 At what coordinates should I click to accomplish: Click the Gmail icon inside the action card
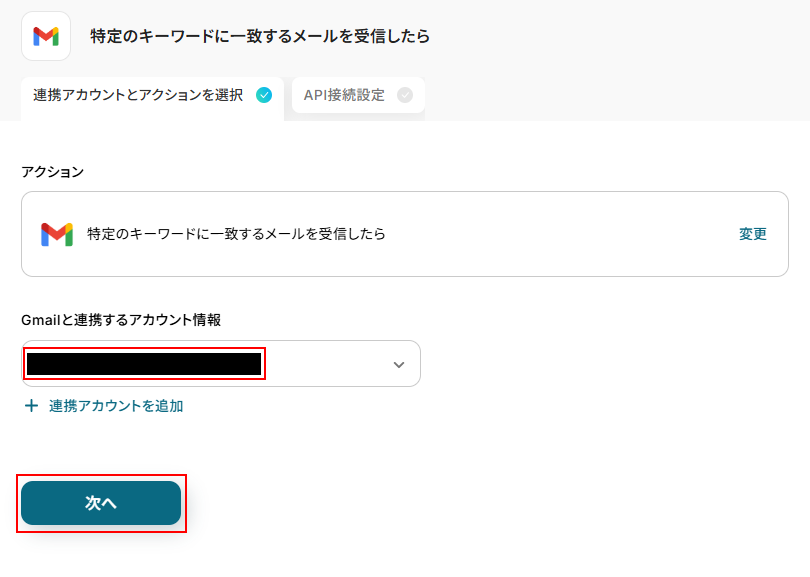(x=57, y=234)
